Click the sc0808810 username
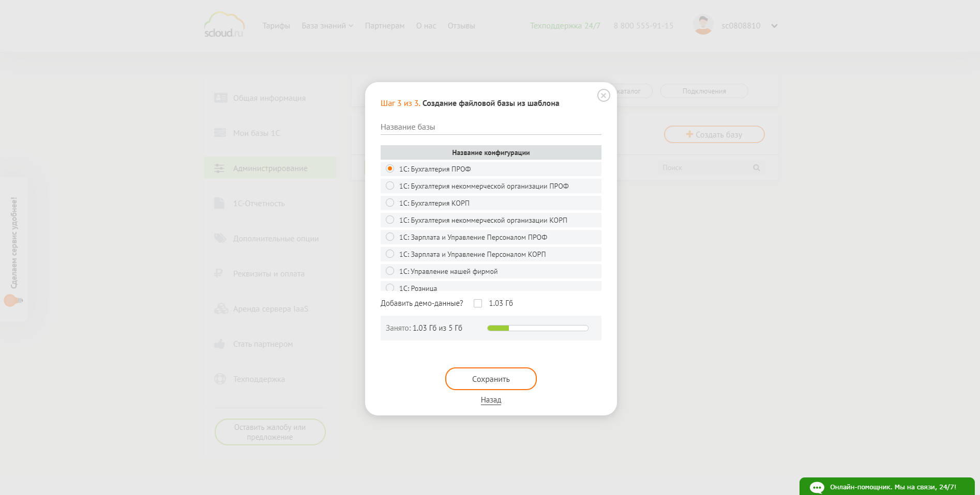 point(741,26)
